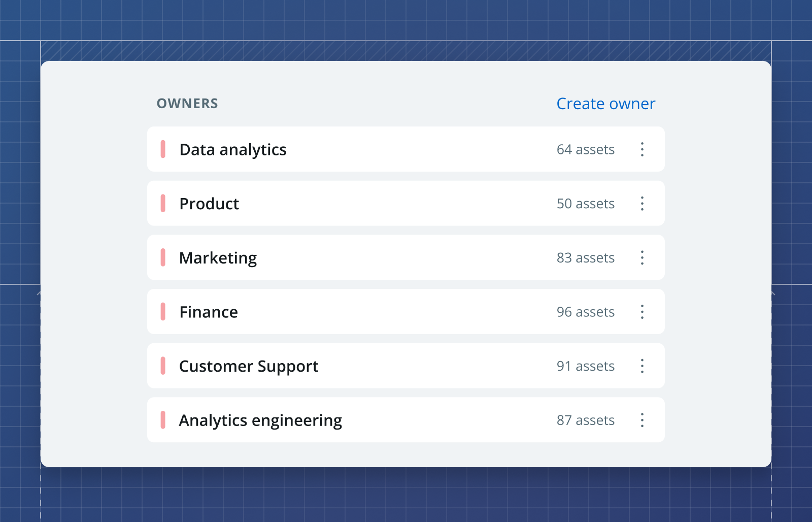Open the Analytics engineering owner entry
This screenshot has height=522, width=812.
(x=406, y=420)
